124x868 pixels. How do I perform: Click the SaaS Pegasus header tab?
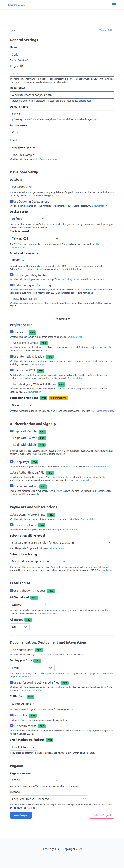16,5
